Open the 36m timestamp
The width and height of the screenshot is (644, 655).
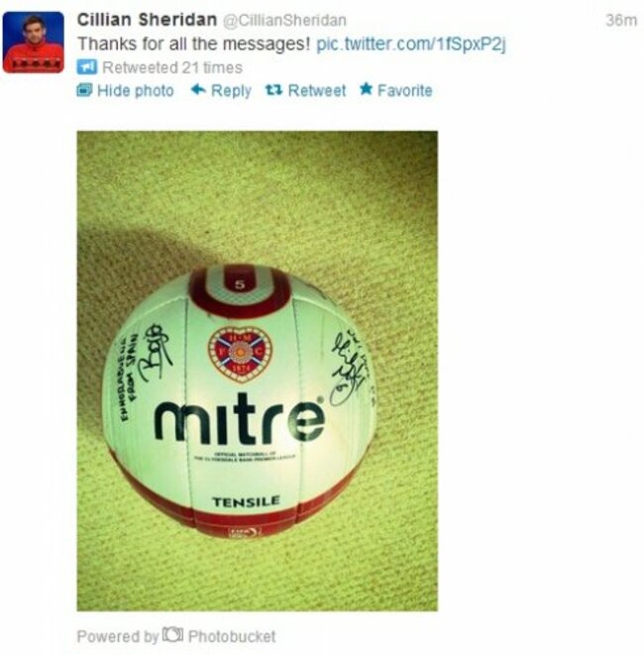(621, 20)
